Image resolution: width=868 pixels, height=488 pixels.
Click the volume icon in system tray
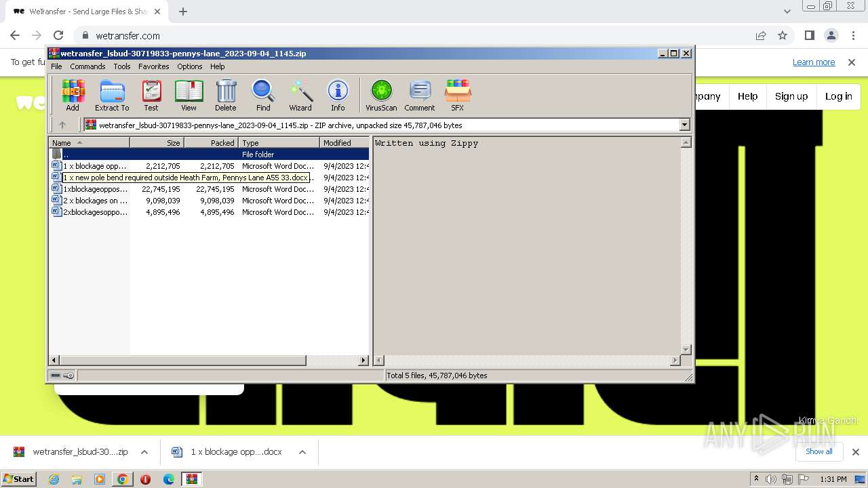[x=771, y=479]
